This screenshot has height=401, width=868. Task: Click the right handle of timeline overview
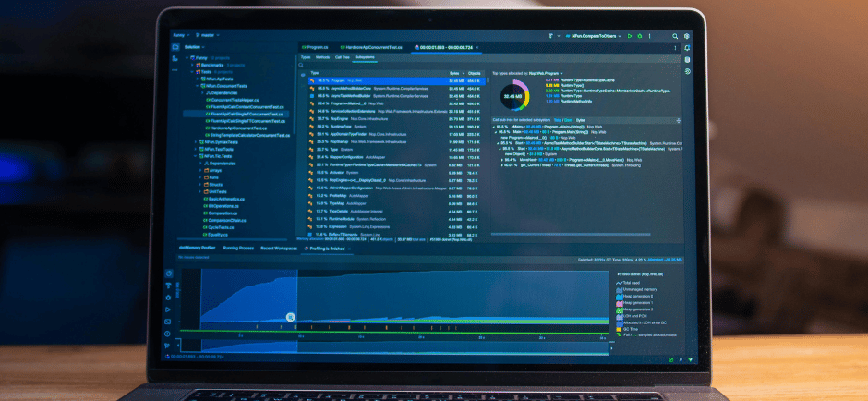[610, 346]
